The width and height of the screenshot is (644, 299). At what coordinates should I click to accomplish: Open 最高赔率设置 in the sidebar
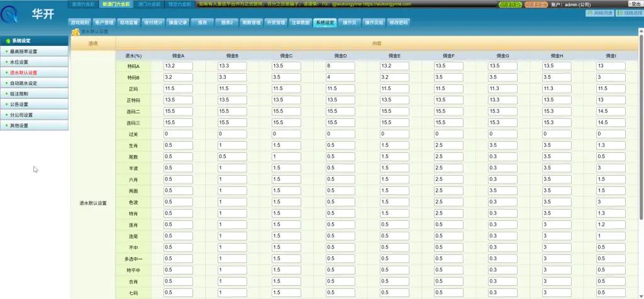click(x=34, y=52)
